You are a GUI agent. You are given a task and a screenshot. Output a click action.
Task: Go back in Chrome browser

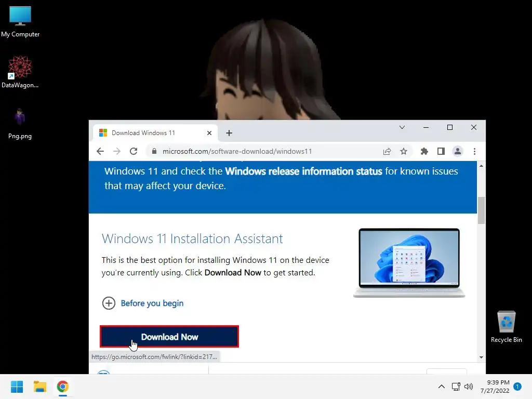(100, 151)
